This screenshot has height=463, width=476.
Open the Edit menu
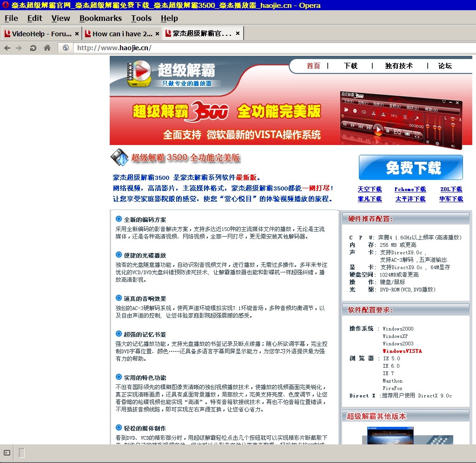pyautogui.click(x=34, y=18)
